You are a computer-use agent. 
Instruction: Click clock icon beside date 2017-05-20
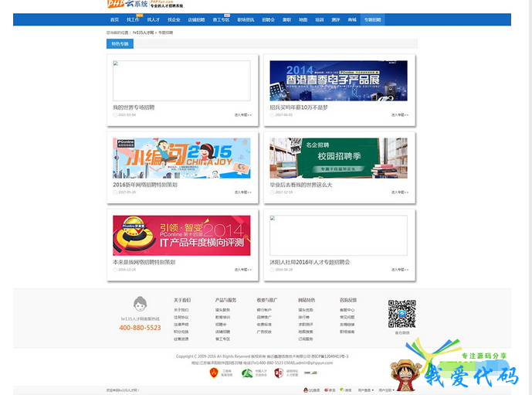[115, 192]
